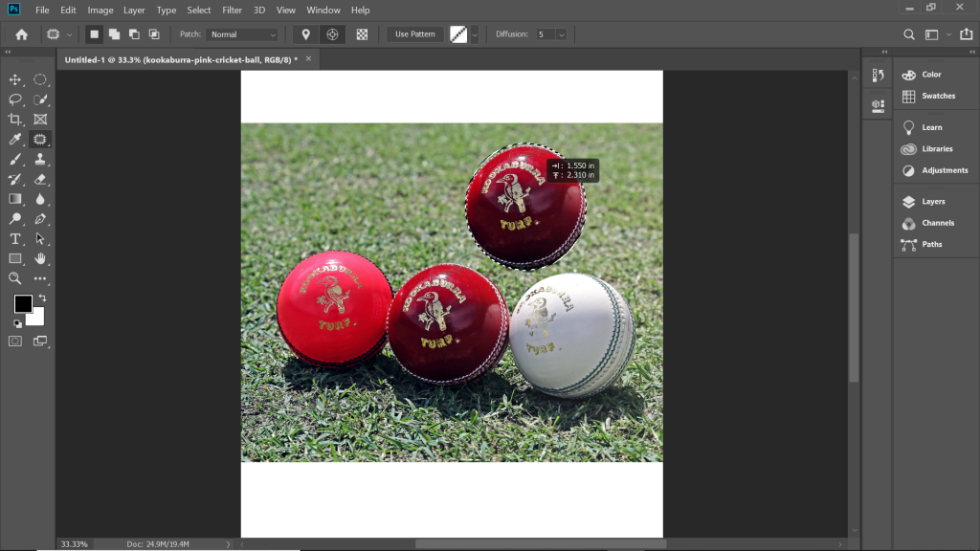
Task: Enable Add to selection mode
Action: 114,33
